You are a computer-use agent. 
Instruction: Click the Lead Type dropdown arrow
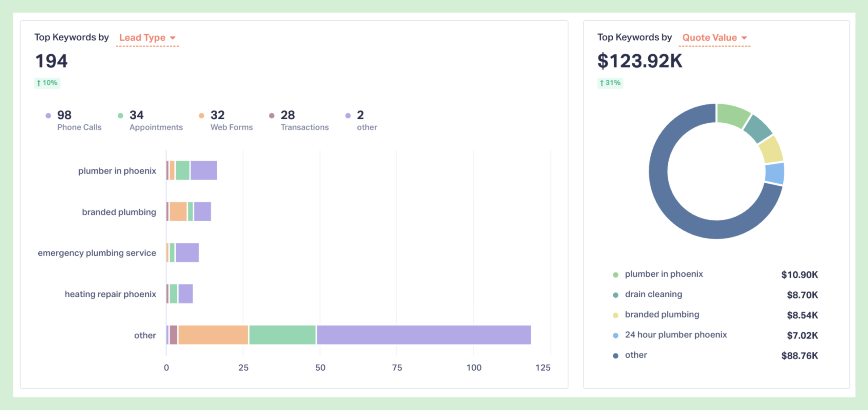click(x=173, y=38)
